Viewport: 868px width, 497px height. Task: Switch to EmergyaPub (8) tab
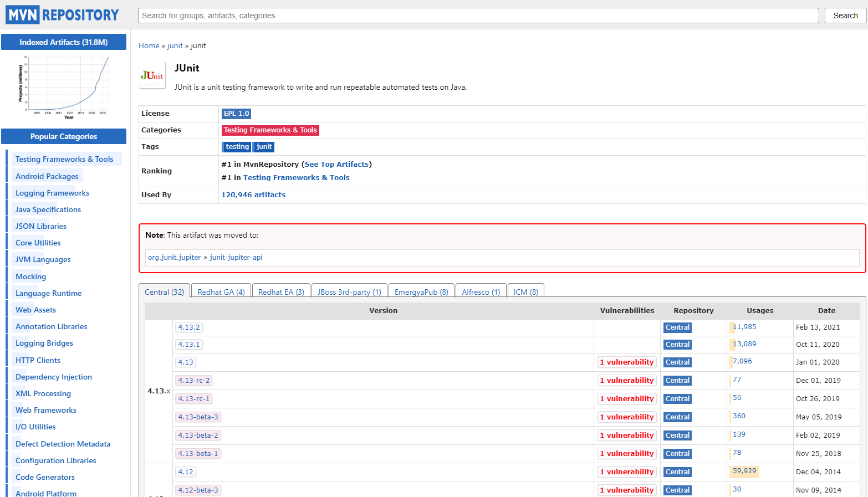(x=421, y=291)
